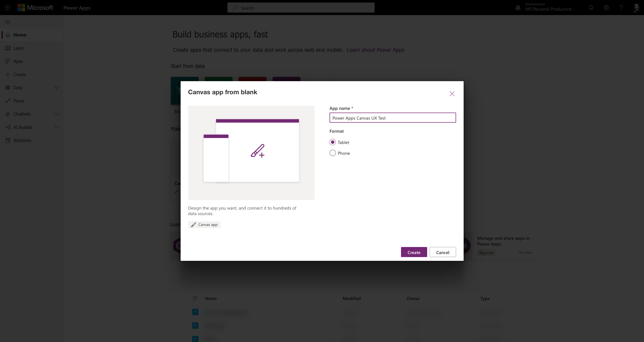Select the Flows icon in sidebar

pos(8,101)
